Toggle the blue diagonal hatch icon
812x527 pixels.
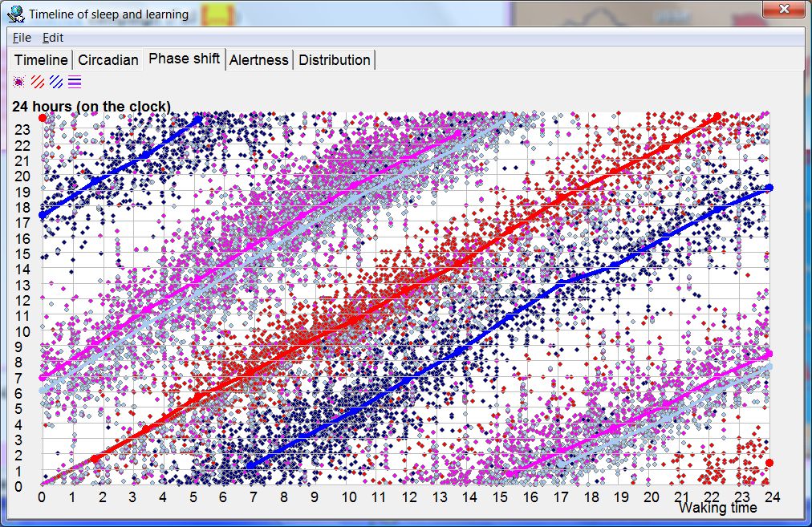56,81
